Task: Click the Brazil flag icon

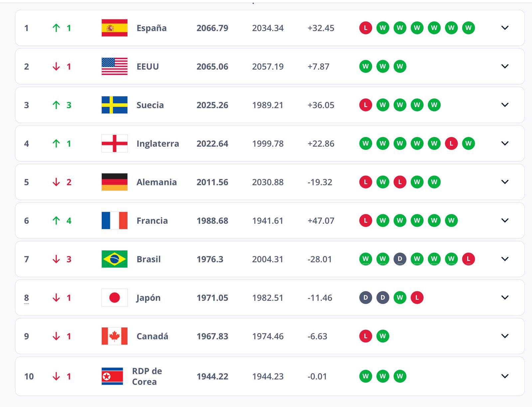Action: point(114,259)
